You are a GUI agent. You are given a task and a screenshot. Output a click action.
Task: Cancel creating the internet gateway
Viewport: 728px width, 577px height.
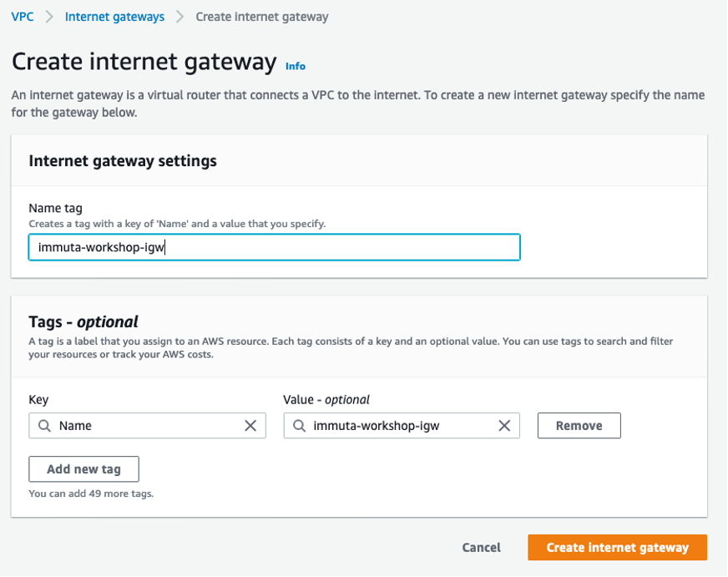tap(481, 548)
